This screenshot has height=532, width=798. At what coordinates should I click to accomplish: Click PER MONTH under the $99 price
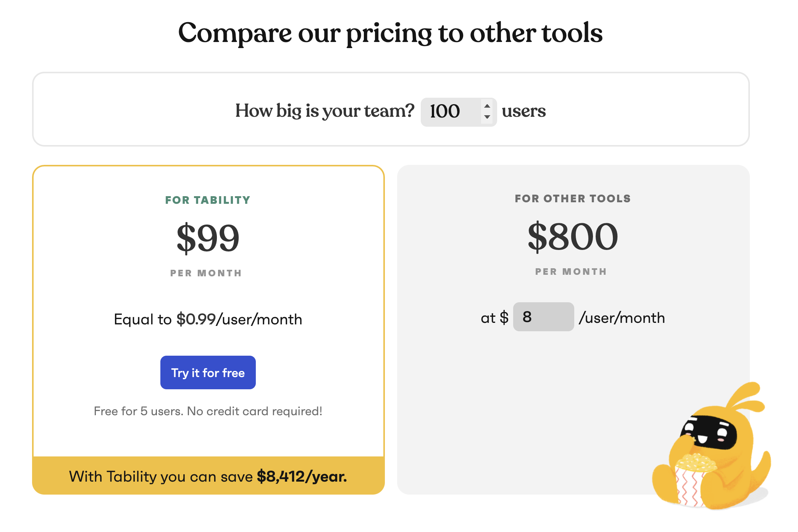tap(206, 273)
